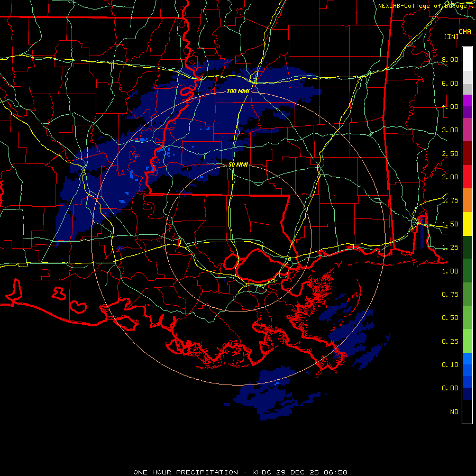Click the 2.00 legend value
476x476 pixels.
[450, 177]
